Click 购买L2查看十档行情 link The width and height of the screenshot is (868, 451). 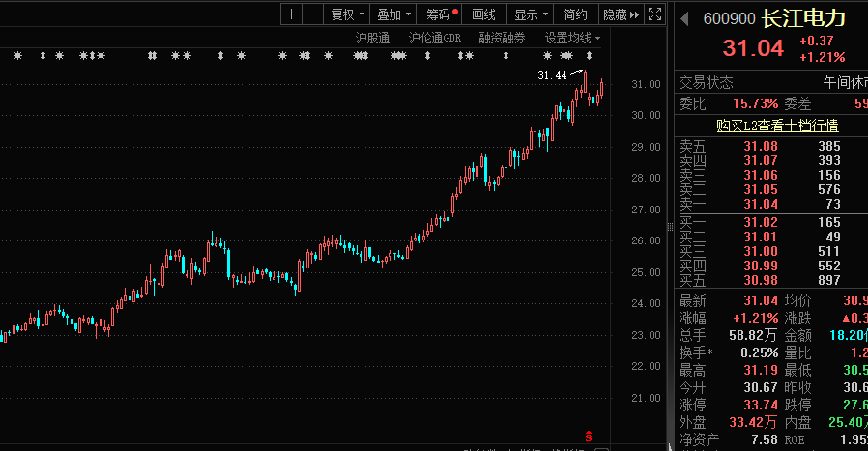pyautogui.click(x=777, y=125)
